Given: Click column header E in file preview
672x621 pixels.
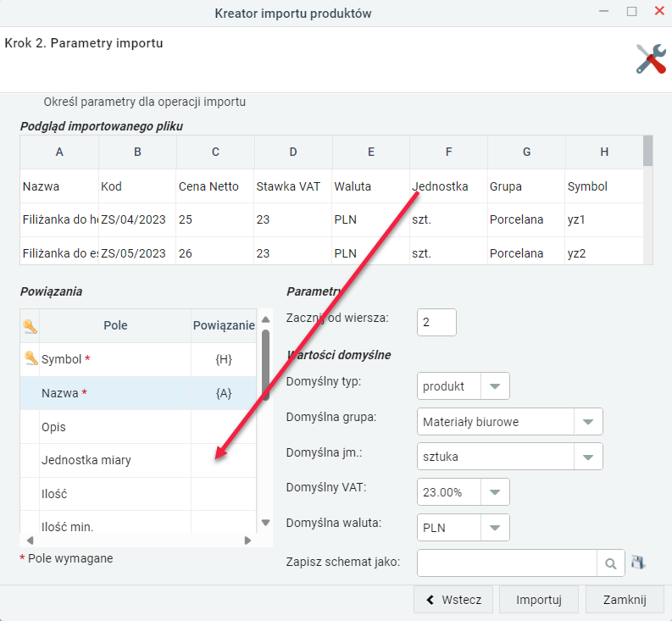Looking at the screenshot, I should (x=371, y=152).
